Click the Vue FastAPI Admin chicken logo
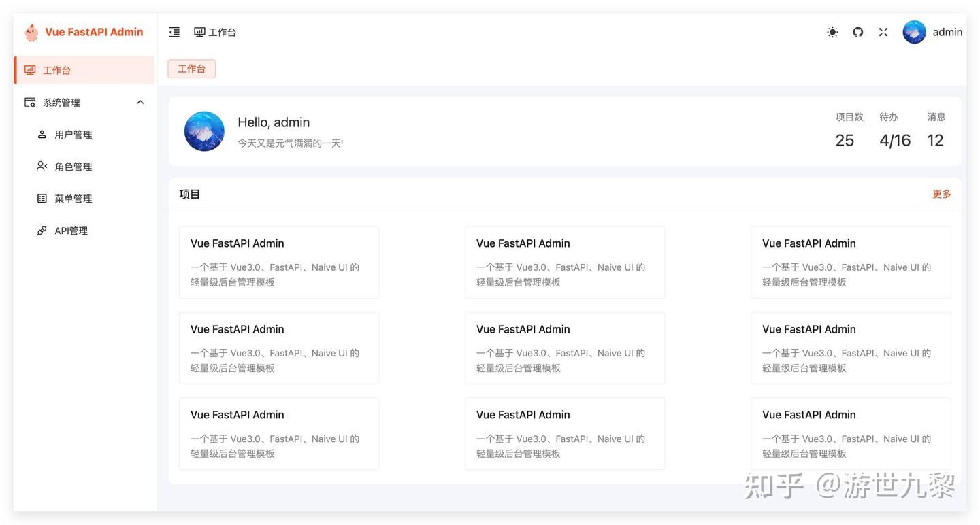980x525 pixels. coord(31,32)
